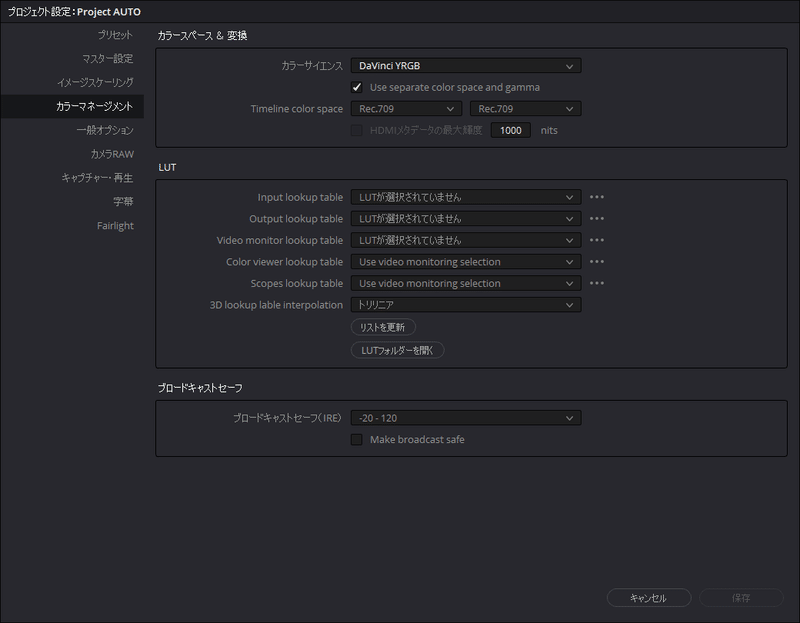This screenshot has height=623, width=800.
Task: Click the 保存 button
Action: 741,598
